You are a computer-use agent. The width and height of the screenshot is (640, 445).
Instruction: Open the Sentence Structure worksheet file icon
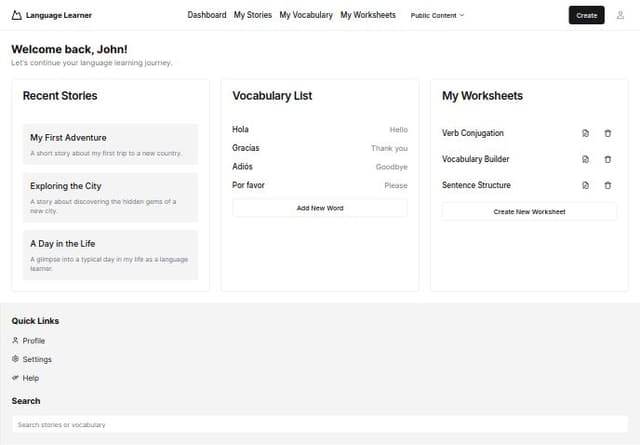(x=585, y=185)
